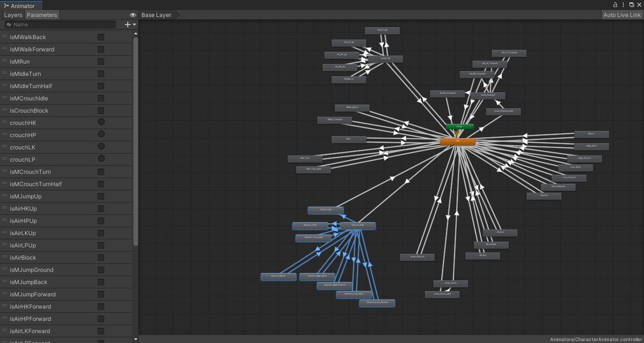
Task: Check the isAirBlock parameter box
Action: (x=101, y=258)
